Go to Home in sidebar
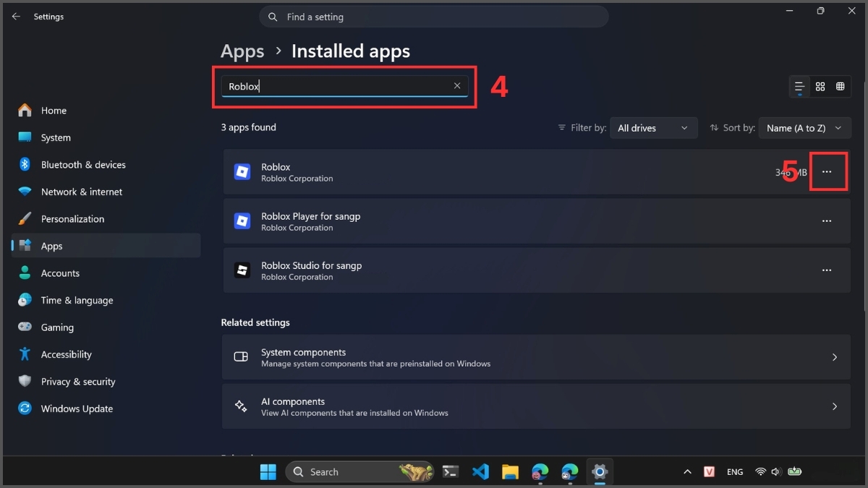 coord(106,111)
